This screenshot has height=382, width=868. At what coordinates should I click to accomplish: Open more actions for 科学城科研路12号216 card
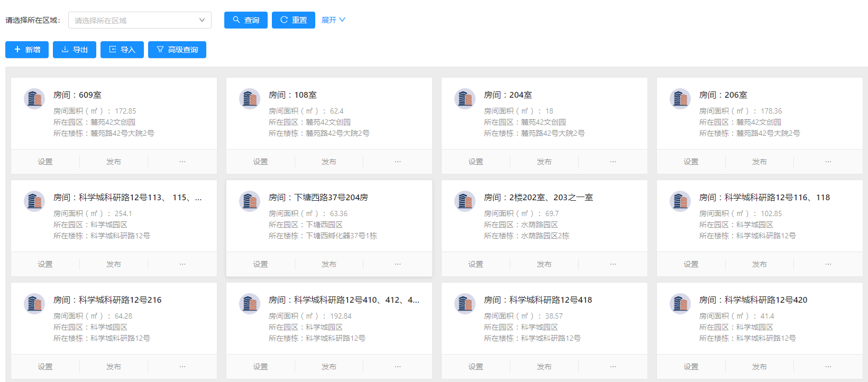[182, 367]
